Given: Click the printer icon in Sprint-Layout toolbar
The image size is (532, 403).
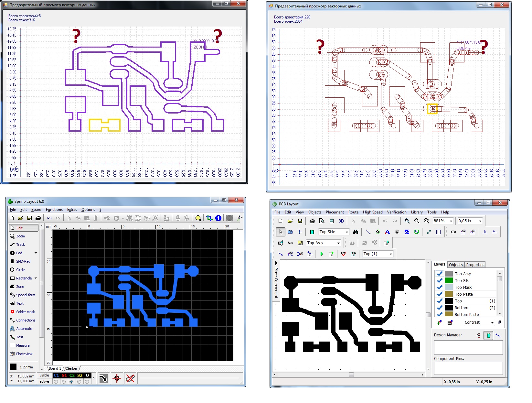Looking at the screenshot, I should click(x=38, y=218).
